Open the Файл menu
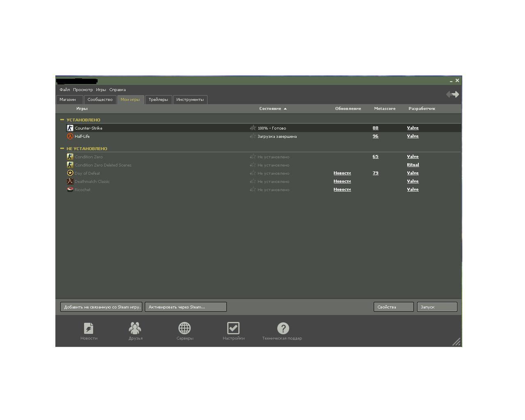This screenshot has height=420, width=525. [x=65, y=89]
